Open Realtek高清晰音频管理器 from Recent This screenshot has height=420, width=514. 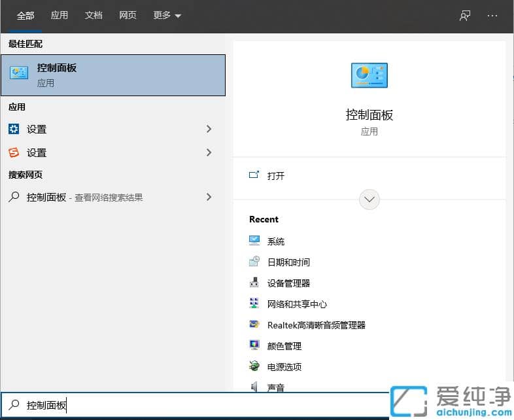coord(316,324)
